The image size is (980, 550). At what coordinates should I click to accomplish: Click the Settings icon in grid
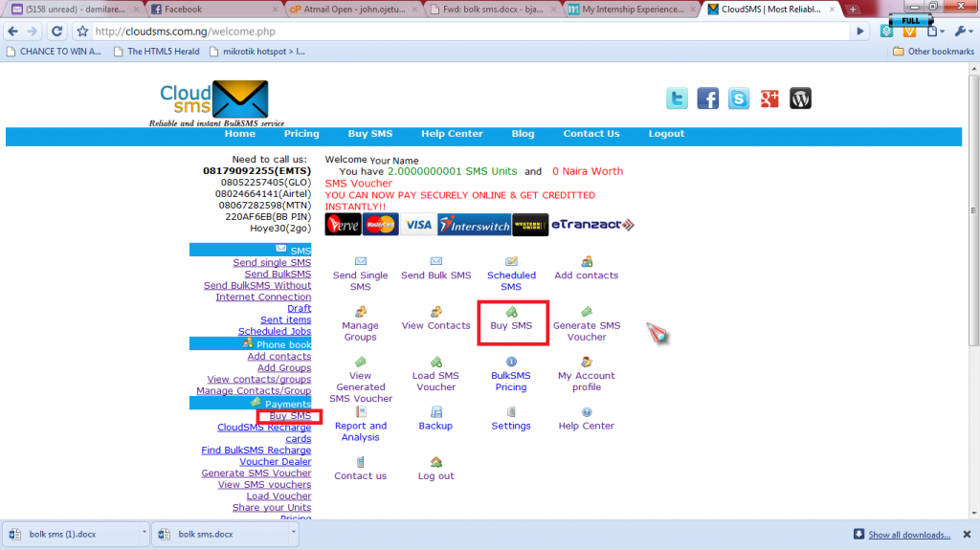point(511,411)
